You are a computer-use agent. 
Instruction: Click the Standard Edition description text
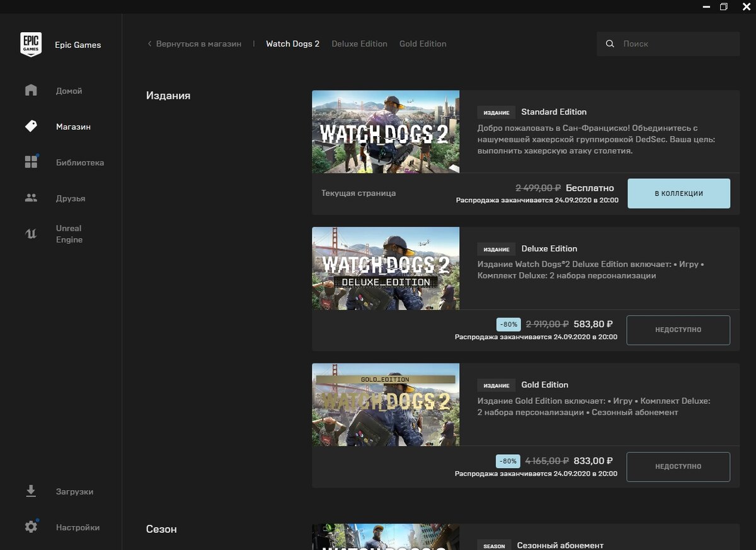597,140
